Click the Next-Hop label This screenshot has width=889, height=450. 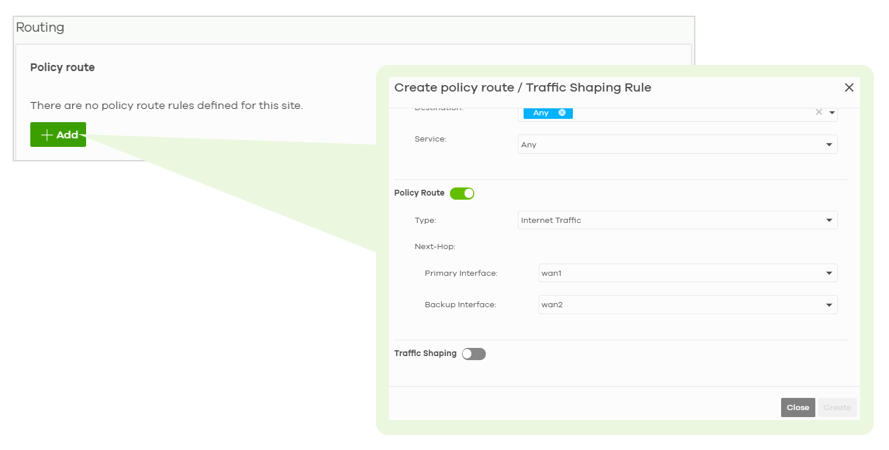point(435,246)
